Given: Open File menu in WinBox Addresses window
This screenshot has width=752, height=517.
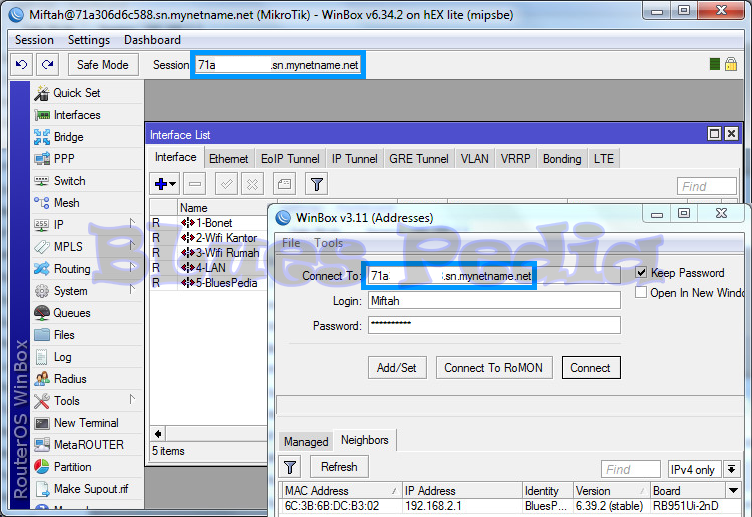Looking at the screenshot, I should 291,243.
